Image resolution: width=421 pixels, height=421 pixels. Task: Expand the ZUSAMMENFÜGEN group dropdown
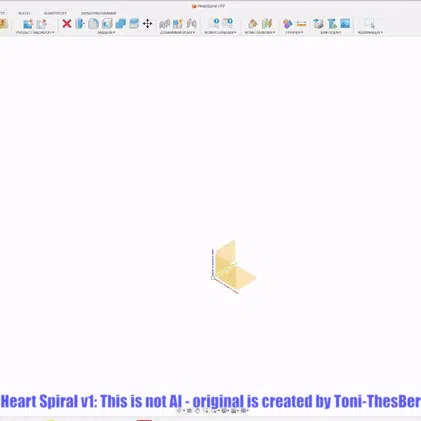tap(177, 32)
